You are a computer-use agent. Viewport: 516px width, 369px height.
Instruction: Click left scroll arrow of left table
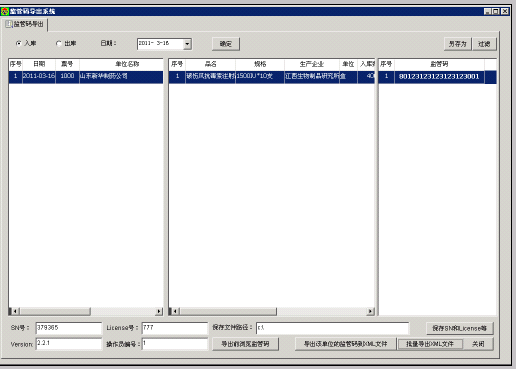(x=15, y=311)
